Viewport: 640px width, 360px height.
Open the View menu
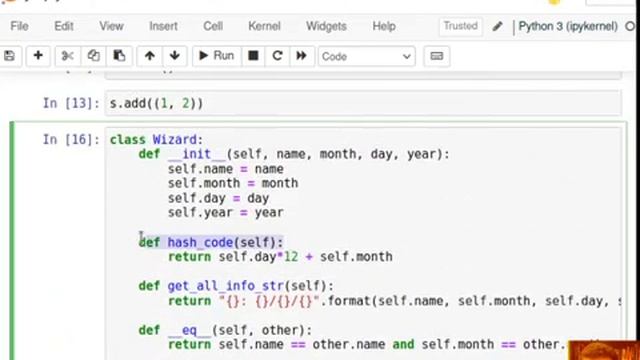point(111,26)
